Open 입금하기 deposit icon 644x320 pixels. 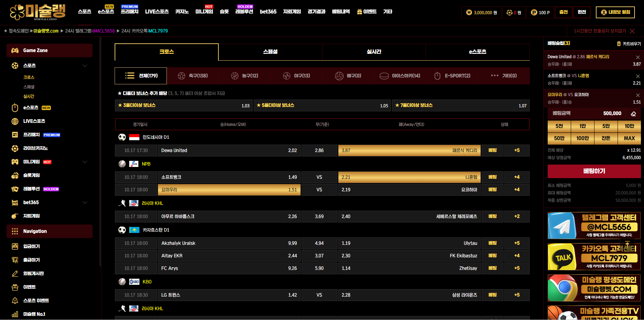pos(15,247)
